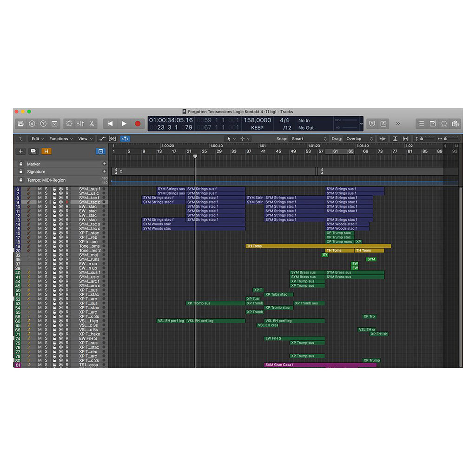The height and width of the screenshot is (476, 476).
Task: Click the No In MIDI display
Action: 304,120
